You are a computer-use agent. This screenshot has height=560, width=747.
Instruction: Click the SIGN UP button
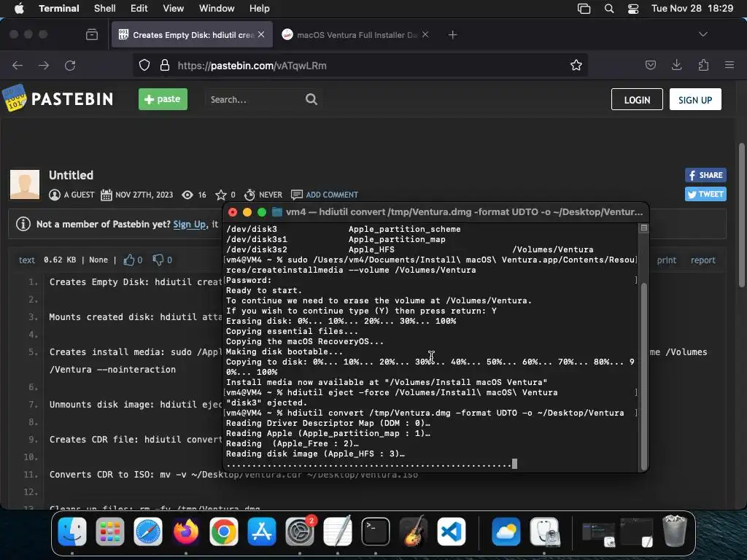(695, 99)
